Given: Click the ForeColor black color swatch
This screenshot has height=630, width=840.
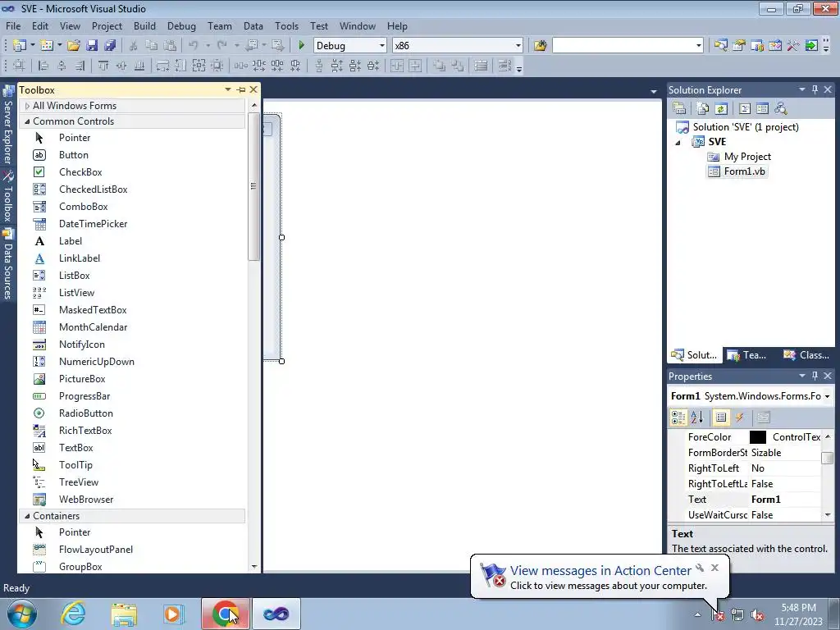Looking at the screenshot, I should pyautogui.click(x=757, y=437).
